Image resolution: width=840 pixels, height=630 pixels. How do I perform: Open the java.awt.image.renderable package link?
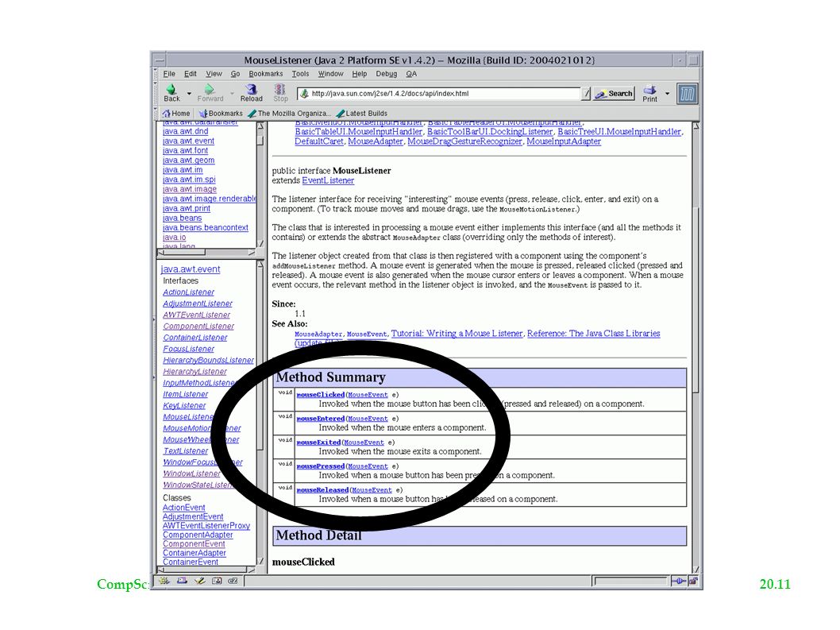(210, 199)
